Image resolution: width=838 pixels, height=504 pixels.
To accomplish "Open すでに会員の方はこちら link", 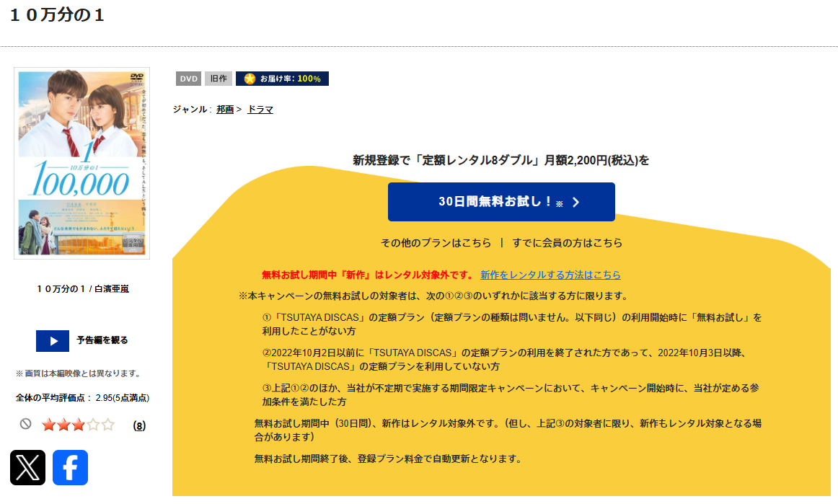I will (567, 243).
